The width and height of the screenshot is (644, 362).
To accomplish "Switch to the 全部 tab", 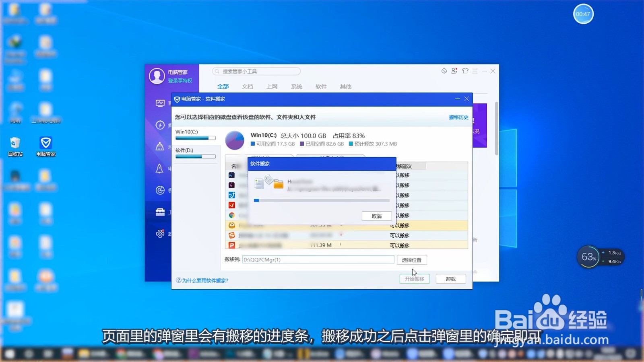I will pyautogui.click(x=223, y=86).
